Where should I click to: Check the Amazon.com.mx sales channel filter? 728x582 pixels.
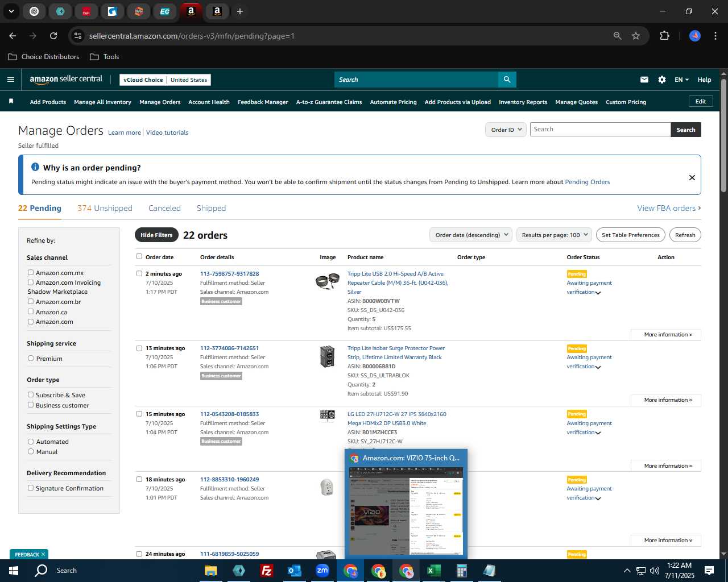(31, 272)
